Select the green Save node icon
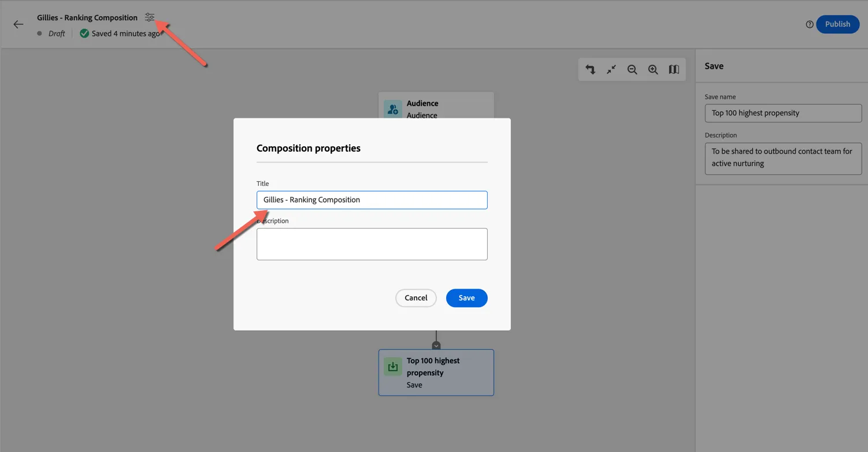Image resolution: width=868 pixels, height=452 pixels. tap(393, 367)
